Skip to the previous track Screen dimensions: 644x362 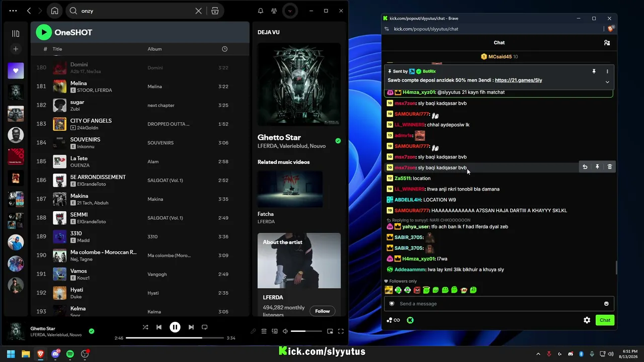click(159, 327)
